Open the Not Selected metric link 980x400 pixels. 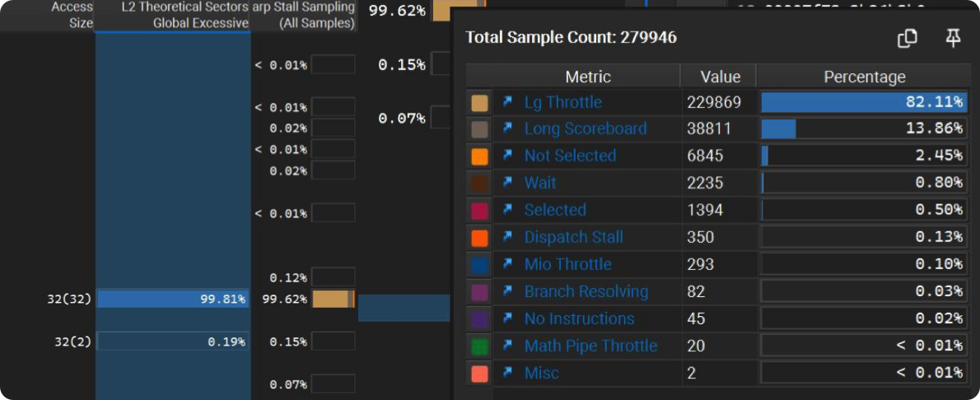tap(570, 156)
